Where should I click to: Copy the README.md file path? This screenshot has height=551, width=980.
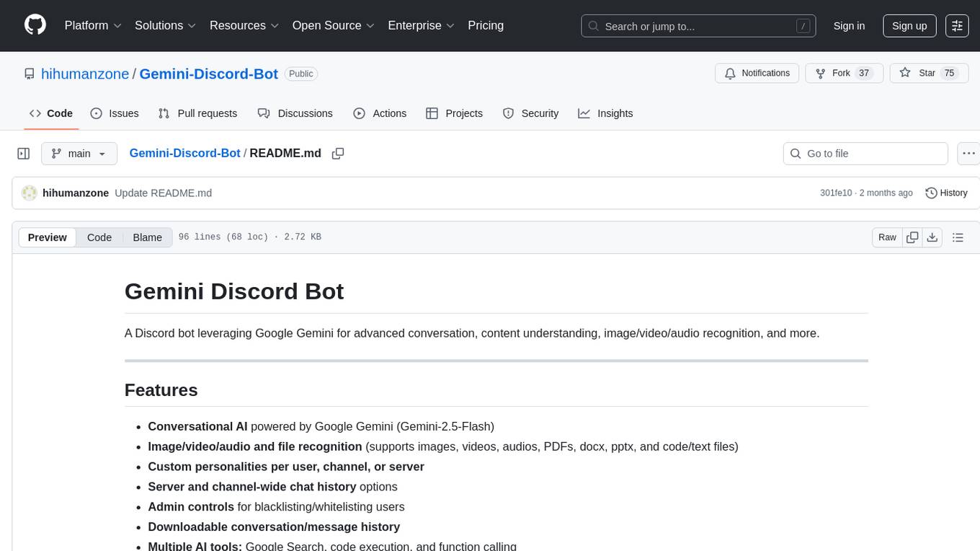point(337,154)
